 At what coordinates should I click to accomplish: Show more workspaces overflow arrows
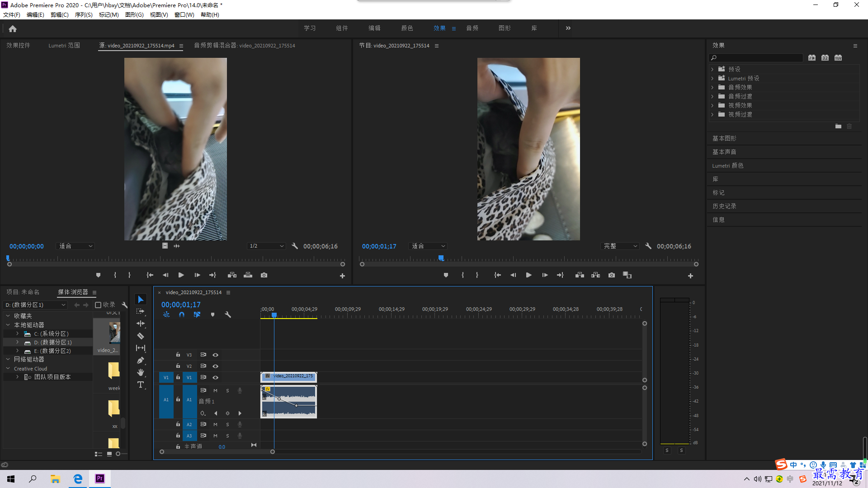[x=568, y=28]
